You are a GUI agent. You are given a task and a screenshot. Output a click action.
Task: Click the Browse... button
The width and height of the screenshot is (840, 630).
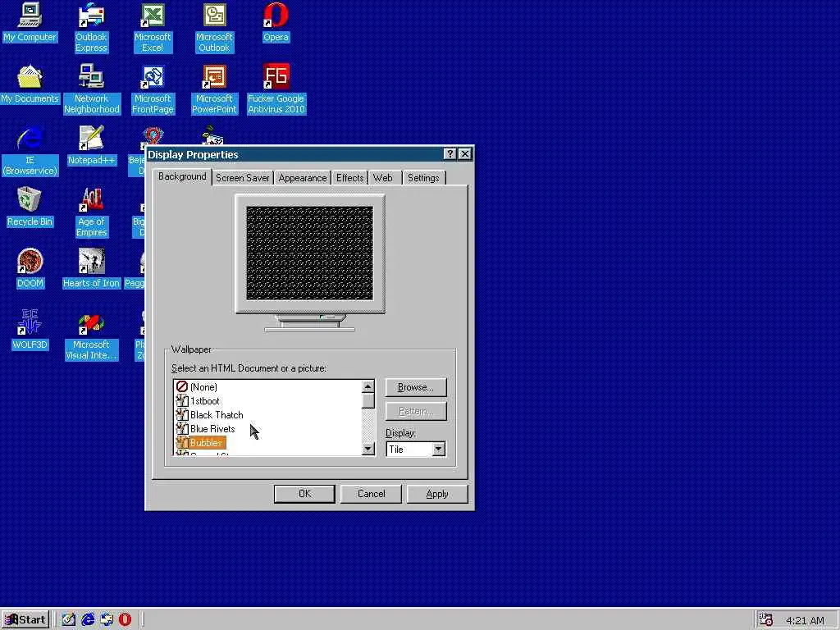point(416,387)
